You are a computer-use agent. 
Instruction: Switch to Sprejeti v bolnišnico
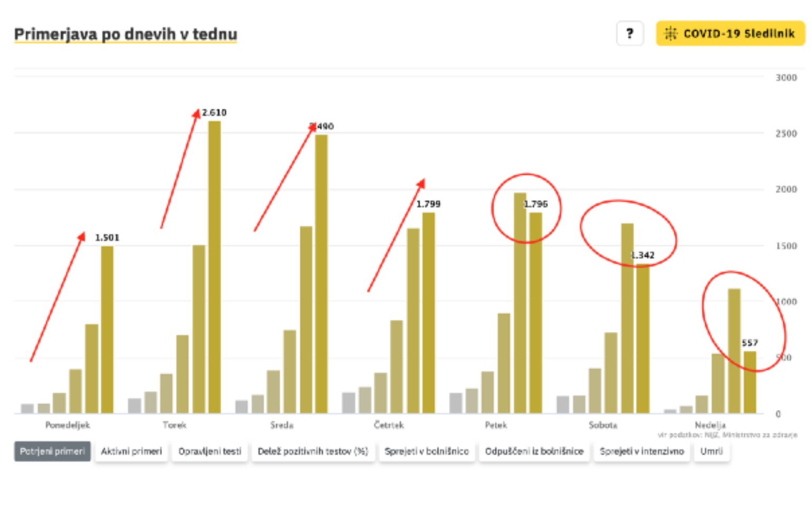pyautogui.click(x=427, y=451)
